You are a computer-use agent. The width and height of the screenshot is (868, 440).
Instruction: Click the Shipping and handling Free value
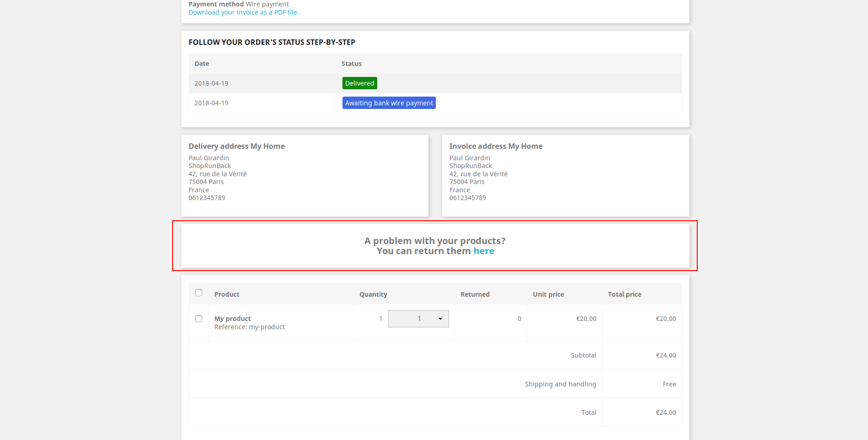(x=669, y=384)
